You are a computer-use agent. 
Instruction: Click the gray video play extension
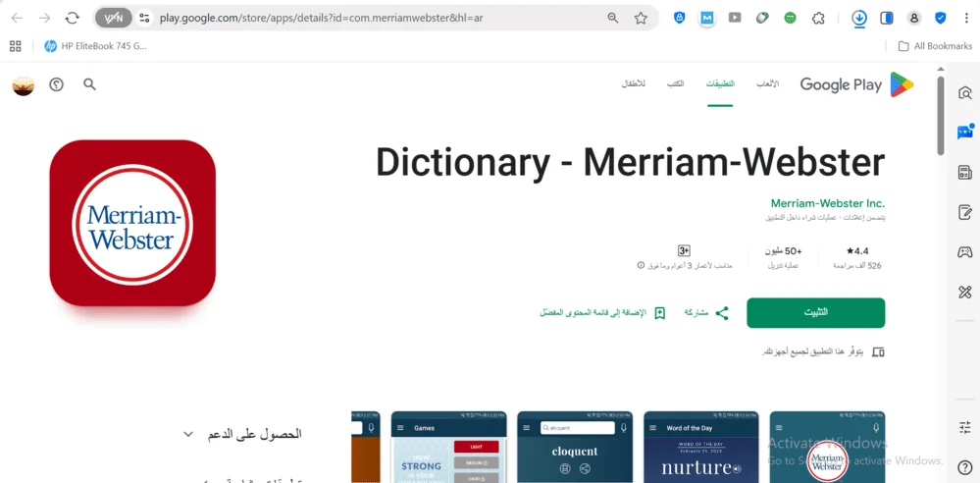tap(735, 18)
